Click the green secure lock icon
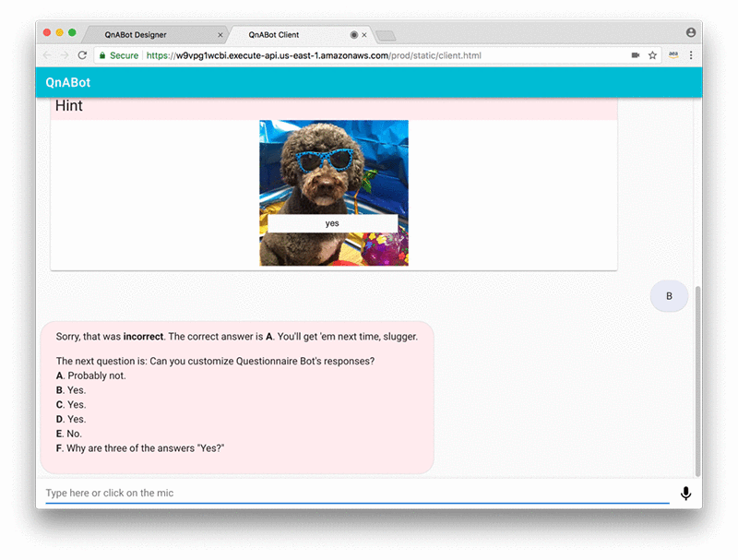Viewport: 738px width, 560px height. coord(102,55)
